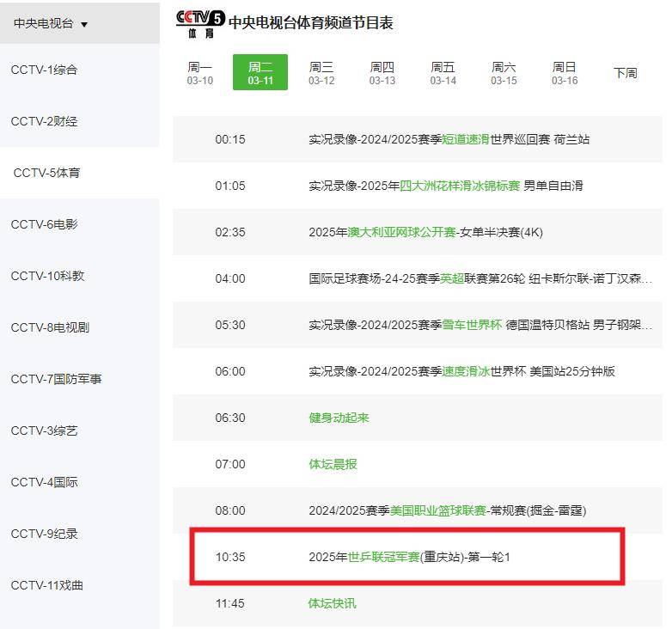Switch to 周六 03-15 tab

click(504, 73)
